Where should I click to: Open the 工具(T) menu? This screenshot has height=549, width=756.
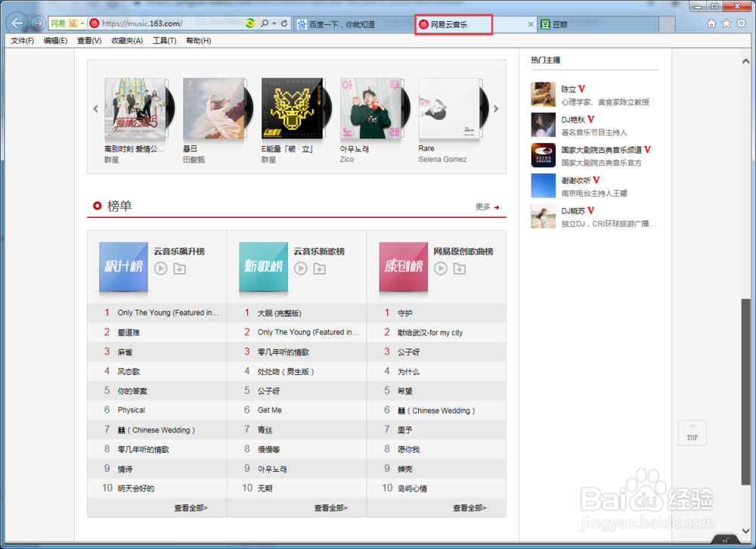(x=164, y=41)
